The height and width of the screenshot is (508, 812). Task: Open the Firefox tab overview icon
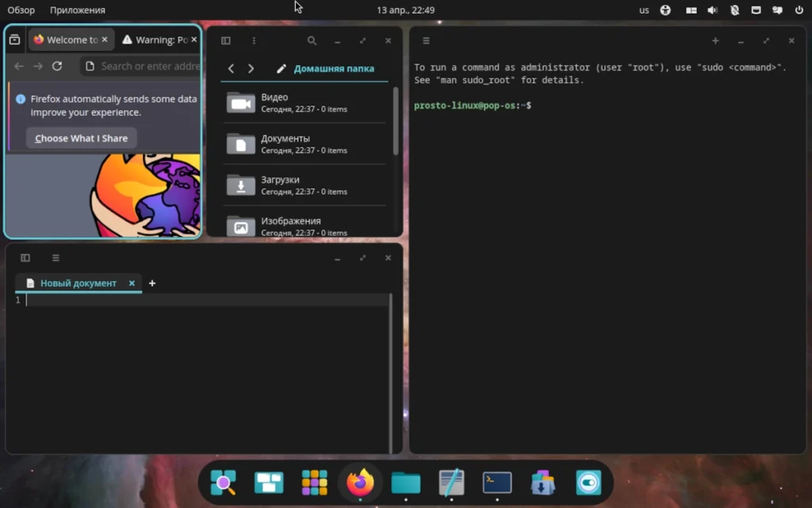14,40
